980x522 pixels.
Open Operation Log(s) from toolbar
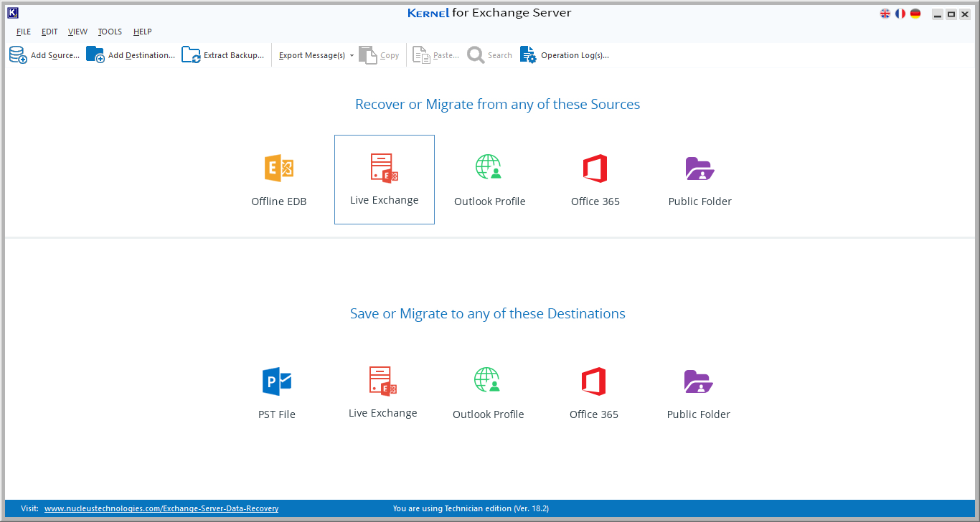click(x=565, y=55)
